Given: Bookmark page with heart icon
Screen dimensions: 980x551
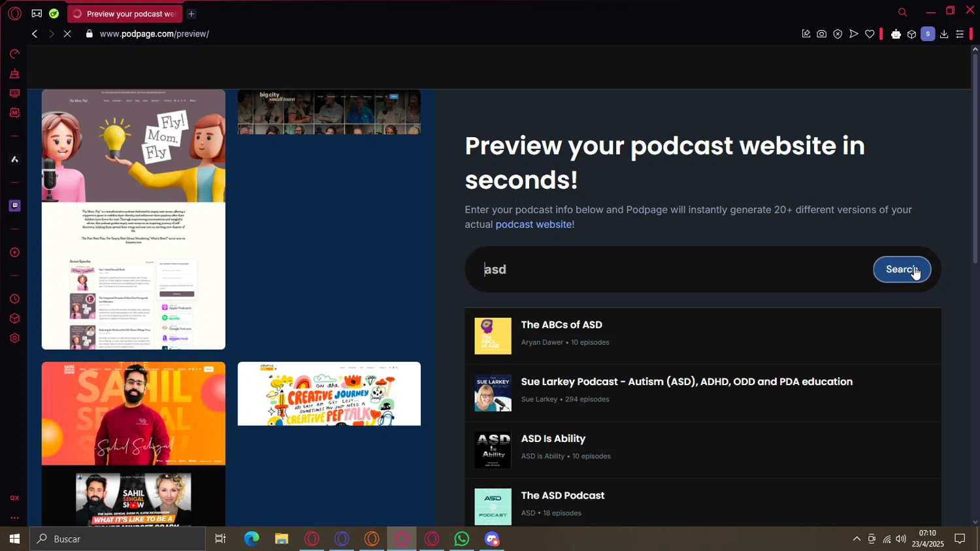Looking at the screenshot, I should [870, 34].
